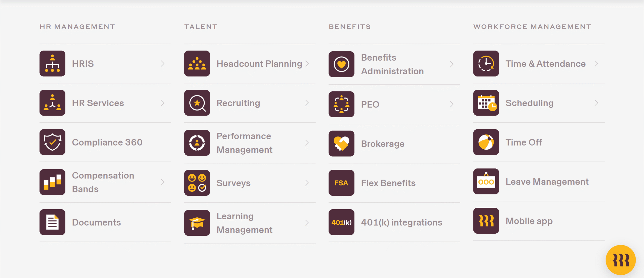Expand the PEO chevron arrow
The image size is (644, 278).
point(452,104)
